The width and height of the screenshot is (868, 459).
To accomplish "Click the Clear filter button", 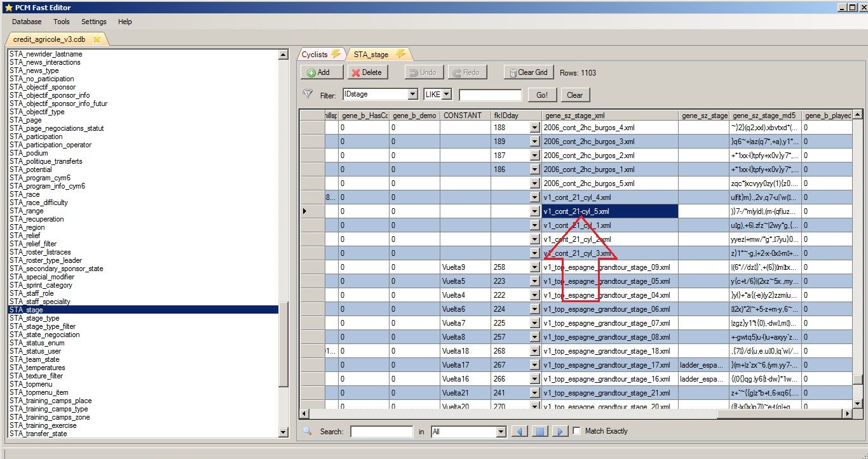I will tap(574, 95).
